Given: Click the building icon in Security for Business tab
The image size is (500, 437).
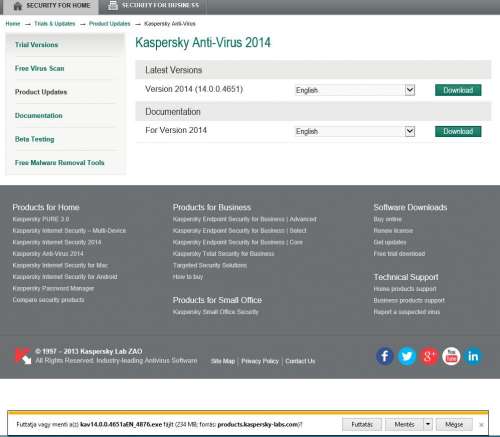Looking at the screenshot, I should pos(113,6).
